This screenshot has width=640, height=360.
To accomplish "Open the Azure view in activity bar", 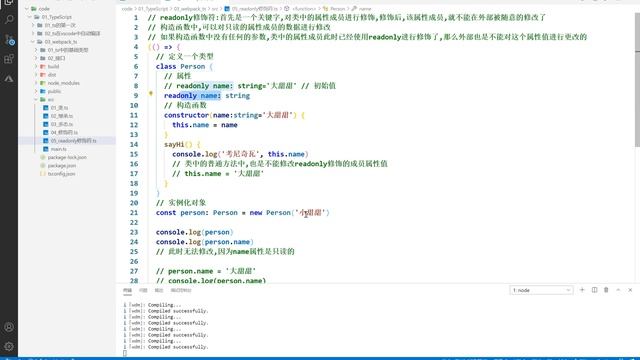I will coord(9,79).
